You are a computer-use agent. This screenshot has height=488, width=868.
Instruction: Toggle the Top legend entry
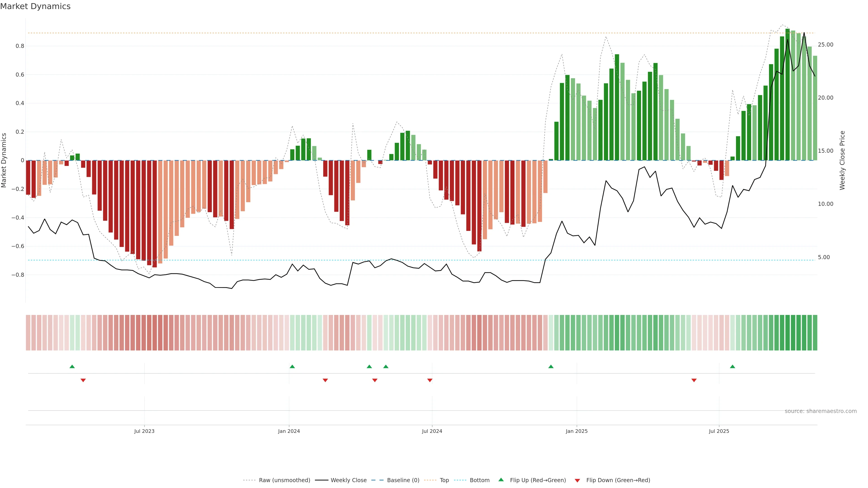[x=444, y=480]
